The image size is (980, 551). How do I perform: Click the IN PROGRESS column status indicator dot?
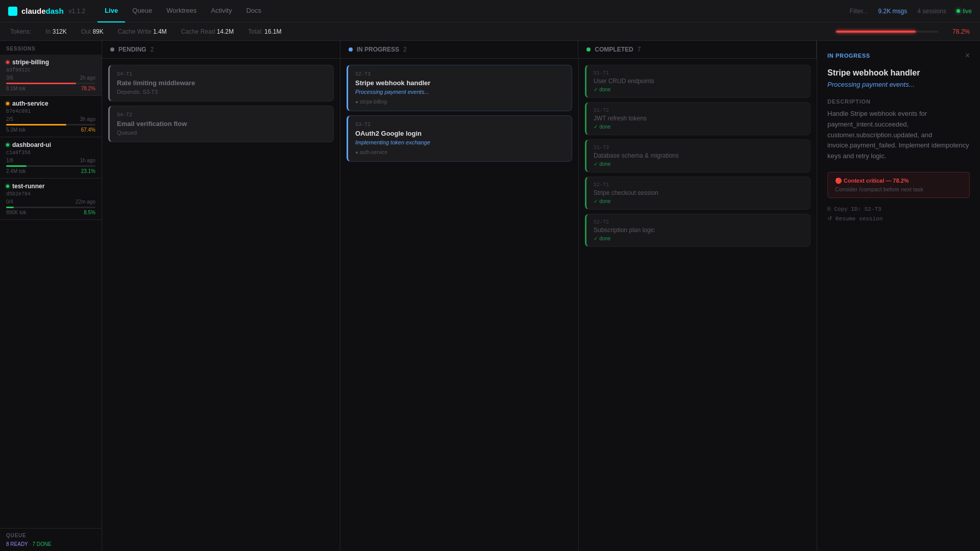click(x=350, y=49)
